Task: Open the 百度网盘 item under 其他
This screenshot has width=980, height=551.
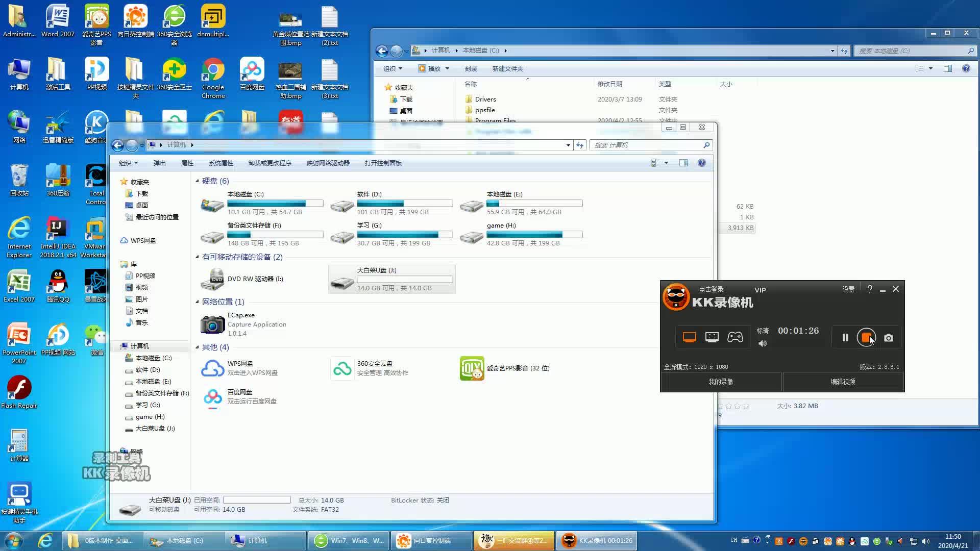Action: [x=212, y=397]
